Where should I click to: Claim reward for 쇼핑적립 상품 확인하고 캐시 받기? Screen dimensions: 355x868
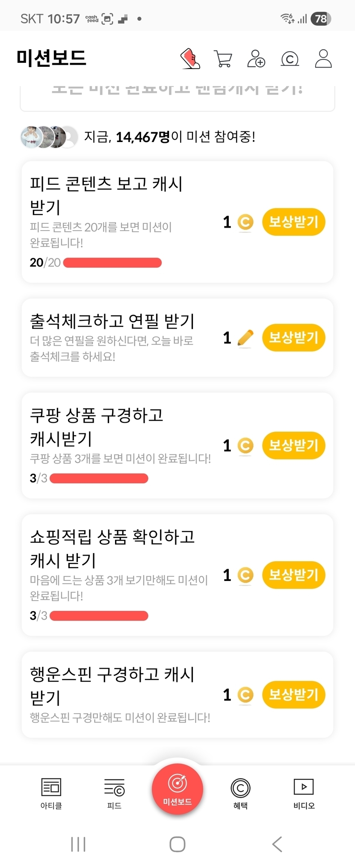(293, 575)
